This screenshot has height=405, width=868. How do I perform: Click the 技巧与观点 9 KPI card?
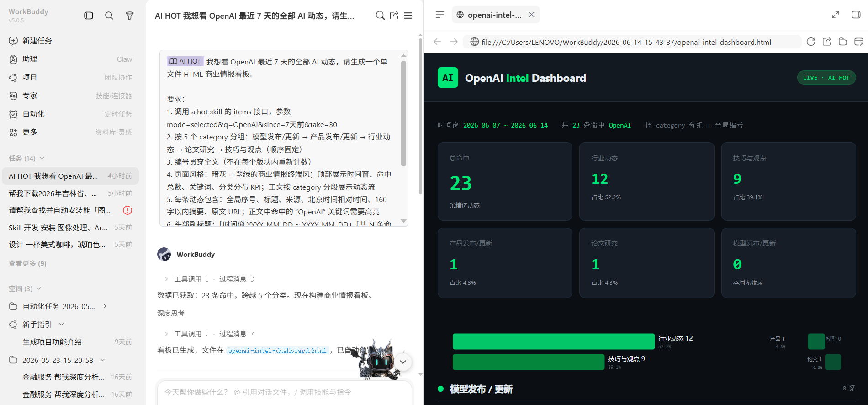pos(789,181)
